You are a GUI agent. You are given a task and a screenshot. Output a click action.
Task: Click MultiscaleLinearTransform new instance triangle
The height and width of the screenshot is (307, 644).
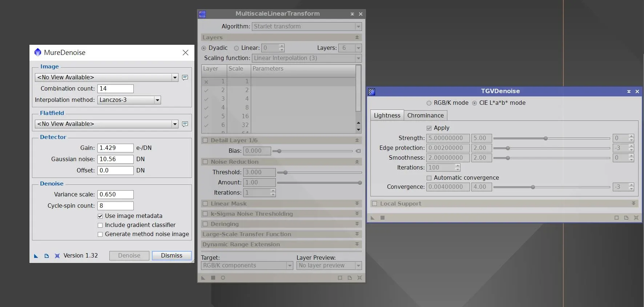pos(203,278)
